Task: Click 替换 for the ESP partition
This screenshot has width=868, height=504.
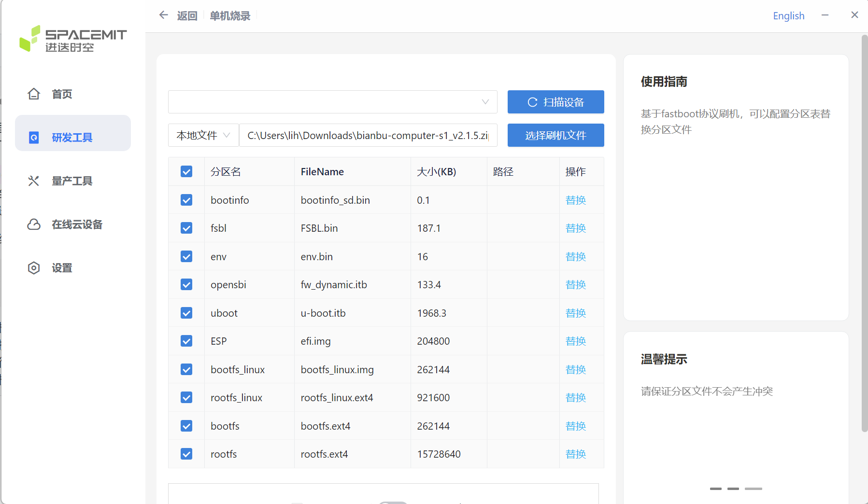Action: click(576, 341)
